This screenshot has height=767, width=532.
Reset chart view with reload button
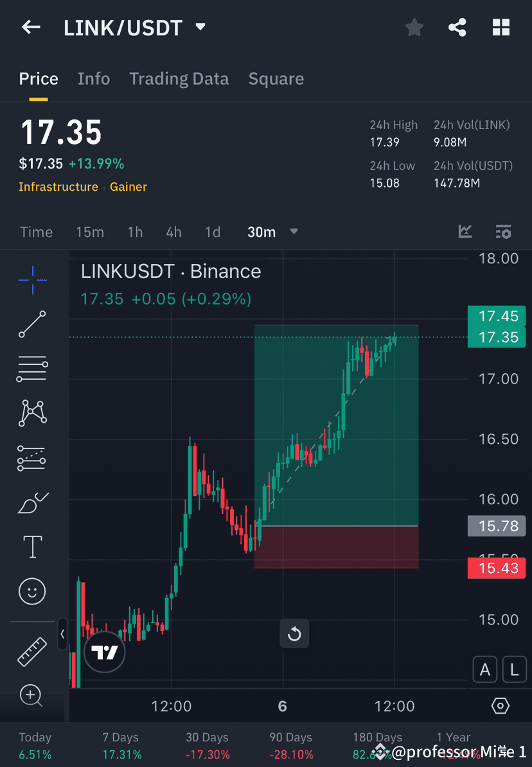[294, 633]
